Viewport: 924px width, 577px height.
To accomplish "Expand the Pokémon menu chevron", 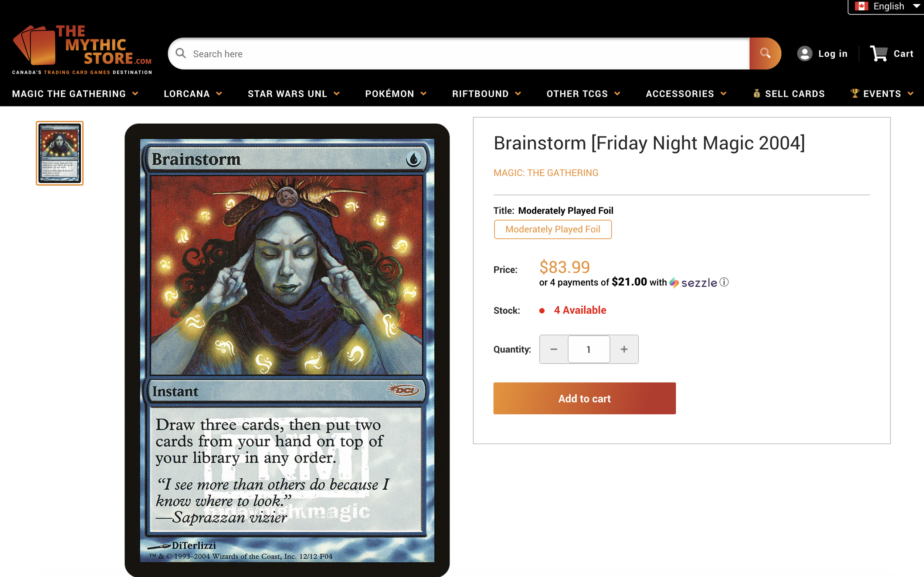I will (423, 94).
